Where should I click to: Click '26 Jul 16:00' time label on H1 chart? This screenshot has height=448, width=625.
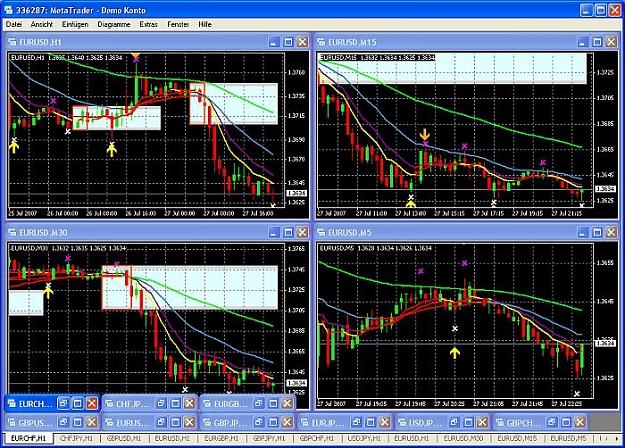(141, 214)
